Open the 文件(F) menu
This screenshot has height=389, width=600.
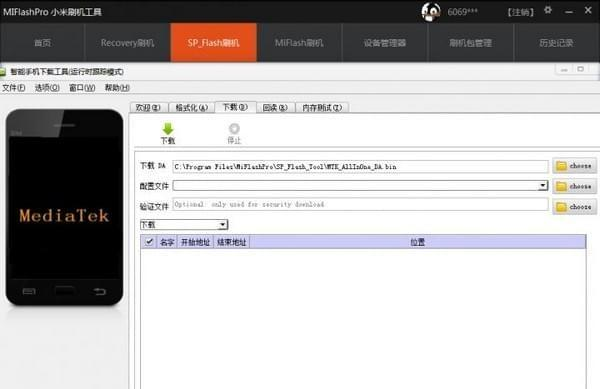point(14,88)
